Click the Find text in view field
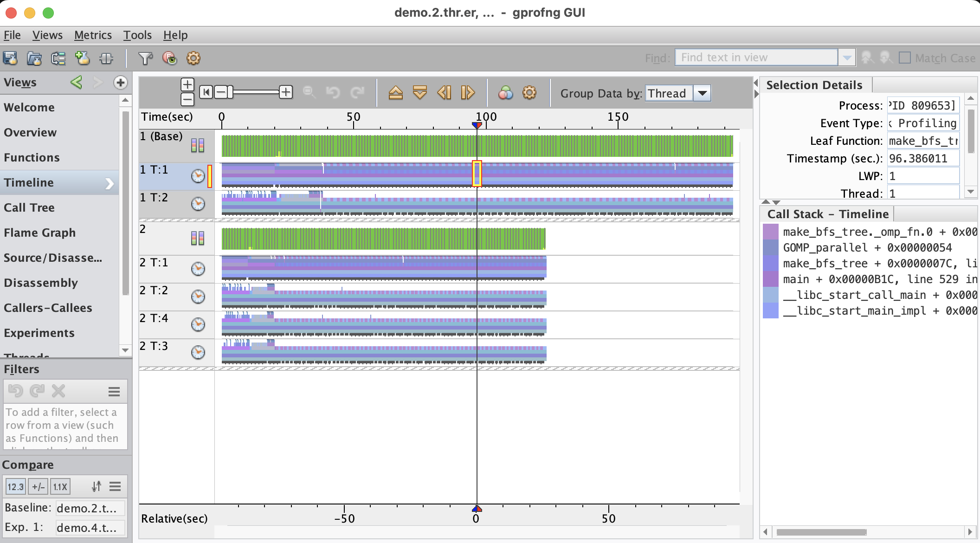Screen dimensions: 980x543 [x=756, y=58]
